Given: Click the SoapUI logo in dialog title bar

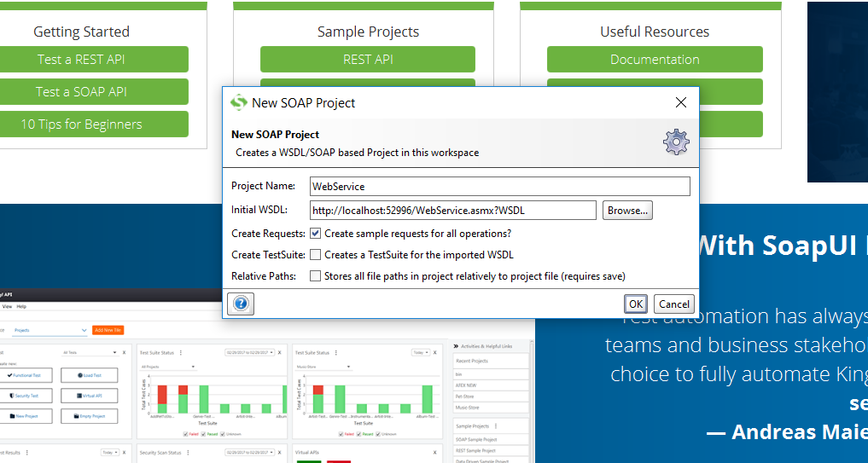Looking at the screenshot, I should pyautogui.click(x=239, y=102).
